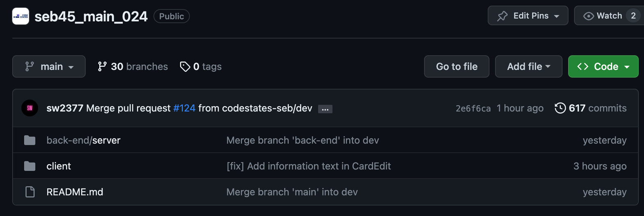Expand the Add file dropdown
This screenshot has height=216, width=644.
[528, 66]
